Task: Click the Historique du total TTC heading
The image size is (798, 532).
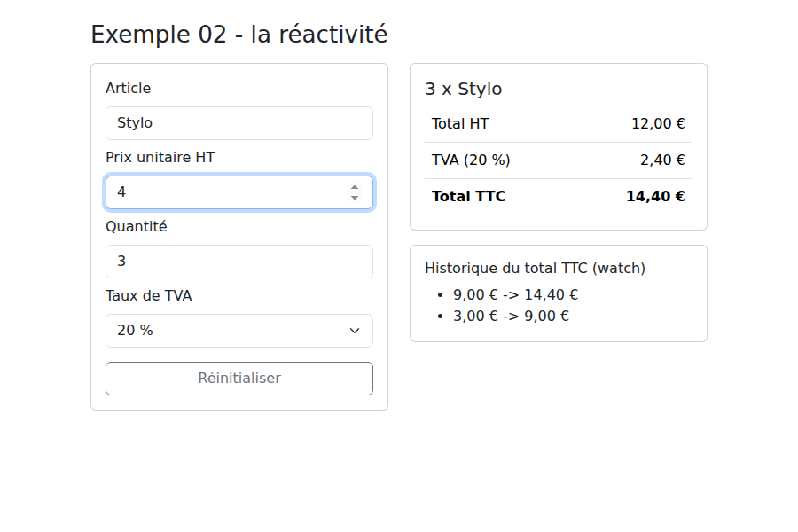Action: click(535, 269)
